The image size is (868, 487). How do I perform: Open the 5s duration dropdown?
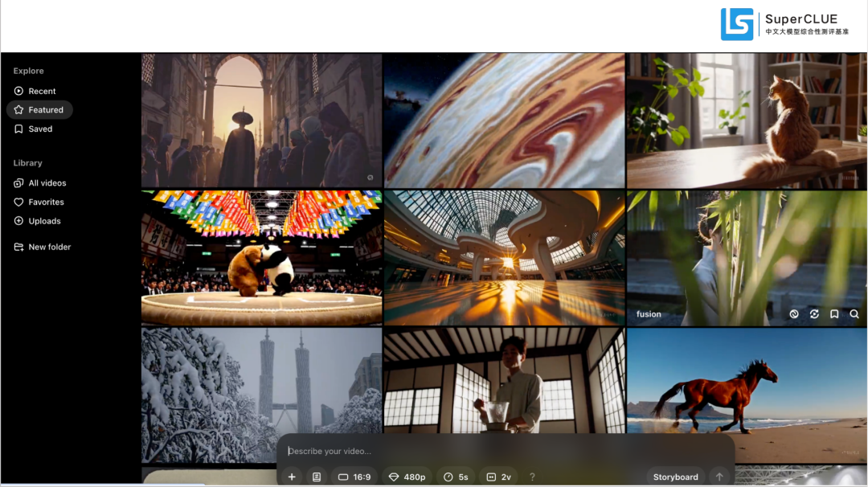457,477
